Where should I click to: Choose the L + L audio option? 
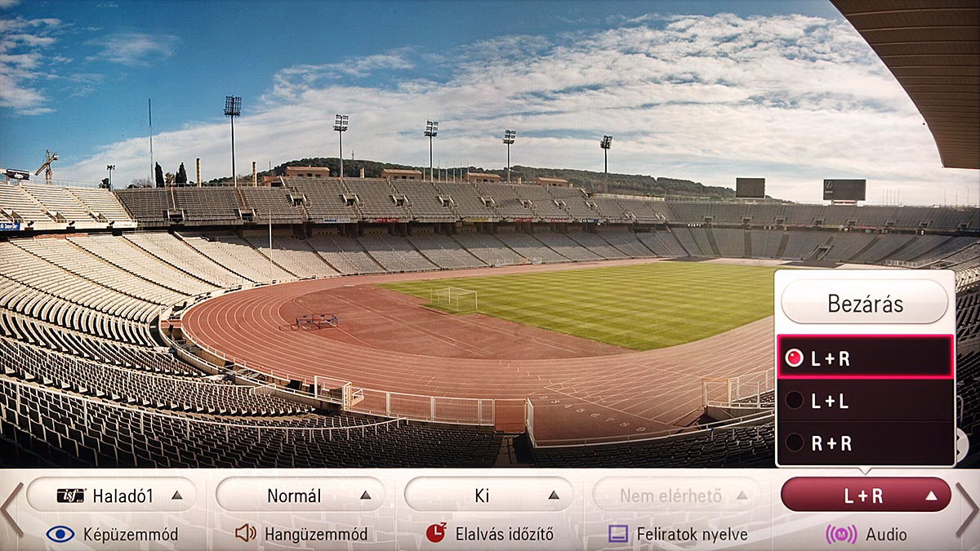tap(866, 400)
